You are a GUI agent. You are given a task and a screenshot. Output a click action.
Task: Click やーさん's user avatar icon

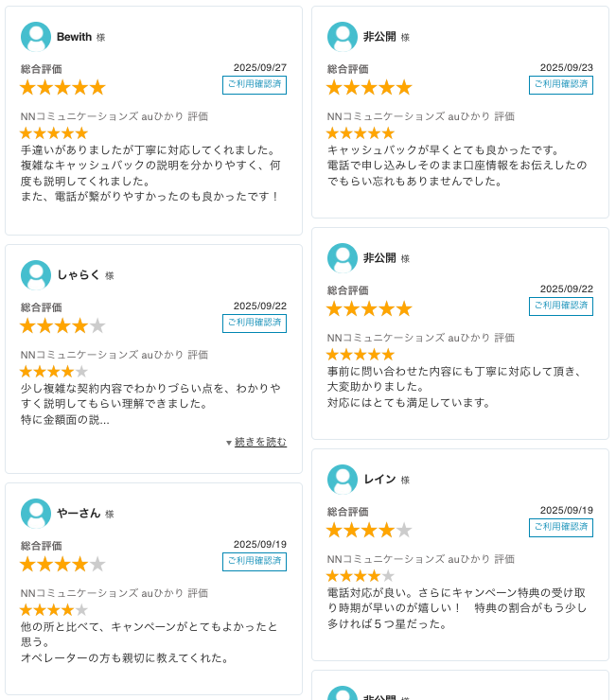(x=36, y=514)
